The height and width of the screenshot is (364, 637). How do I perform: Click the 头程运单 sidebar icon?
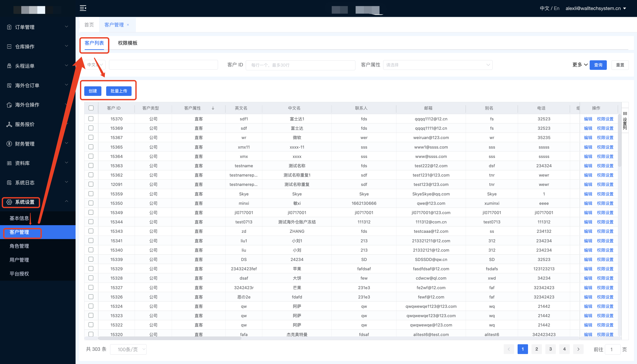tap(9, 66)
